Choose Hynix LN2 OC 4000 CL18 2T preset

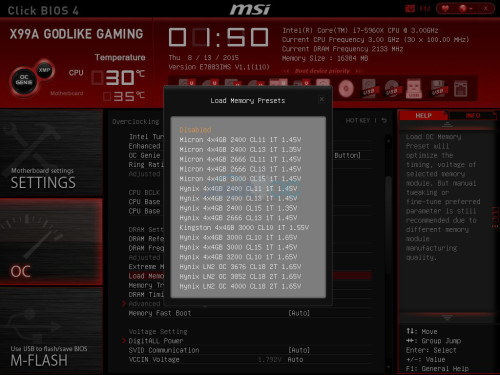click(240, 286)
